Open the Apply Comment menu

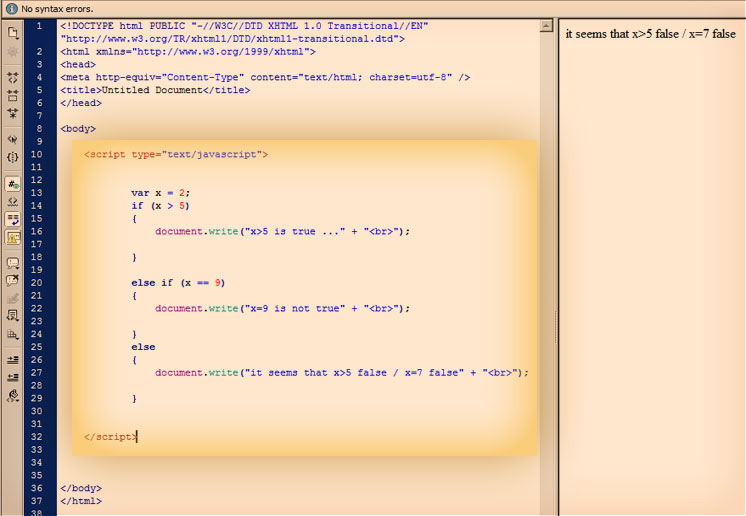click(13, 263)
